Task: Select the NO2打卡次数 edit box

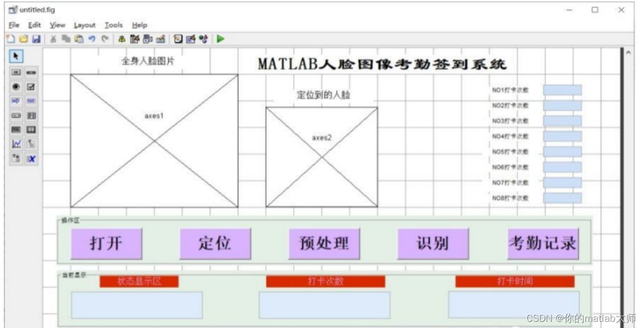Action: (x=562, y=106)
